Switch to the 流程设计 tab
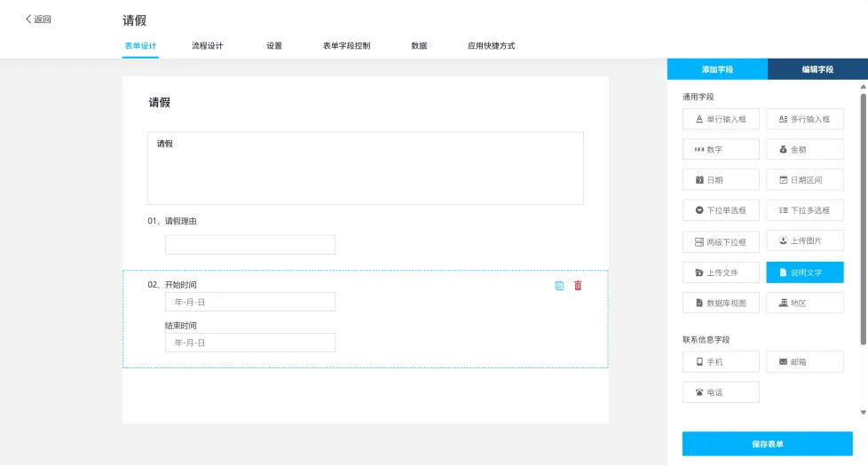The image size is (868, 465). (207, 46)
